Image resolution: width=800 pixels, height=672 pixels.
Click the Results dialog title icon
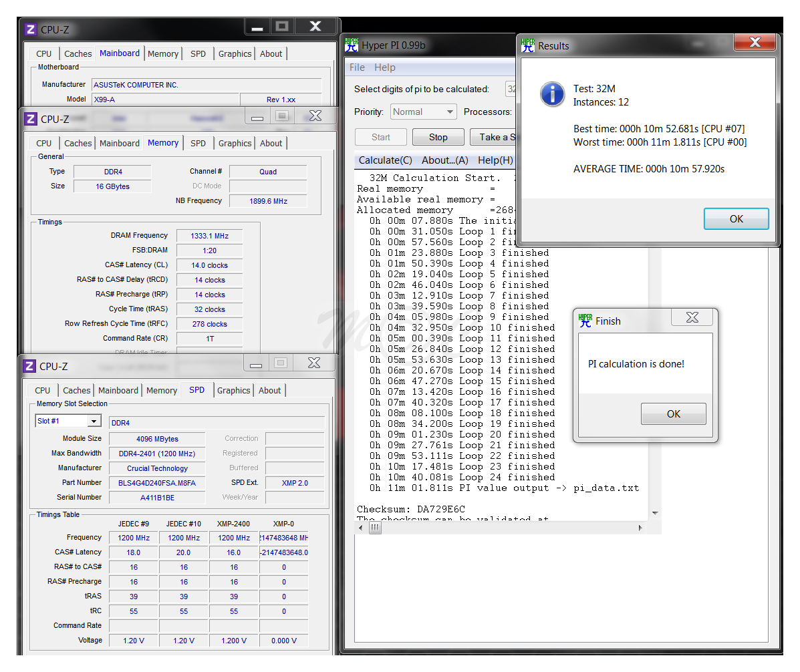[528, 45]
